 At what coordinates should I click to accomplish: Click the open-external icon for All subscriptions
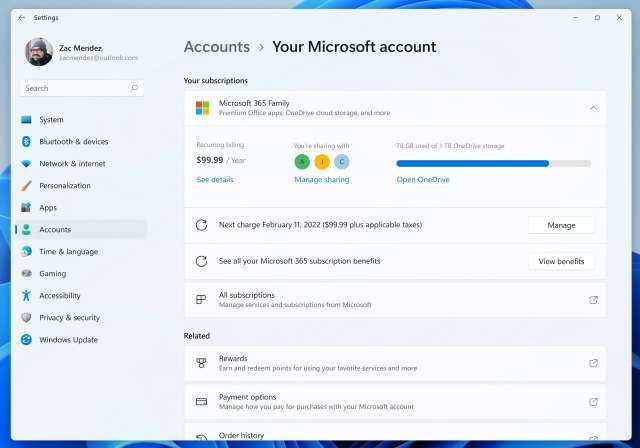[x=593, y=300]
